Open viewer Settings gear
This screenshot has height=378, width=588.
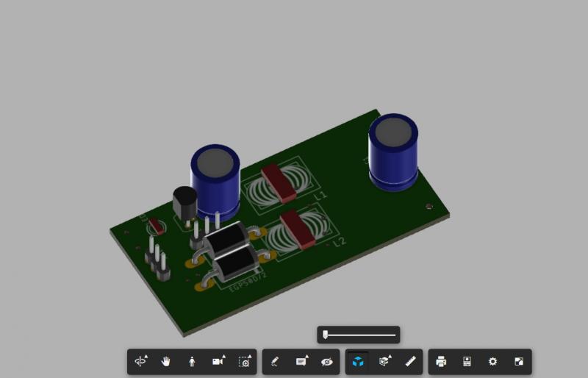(x=492, y=361)
